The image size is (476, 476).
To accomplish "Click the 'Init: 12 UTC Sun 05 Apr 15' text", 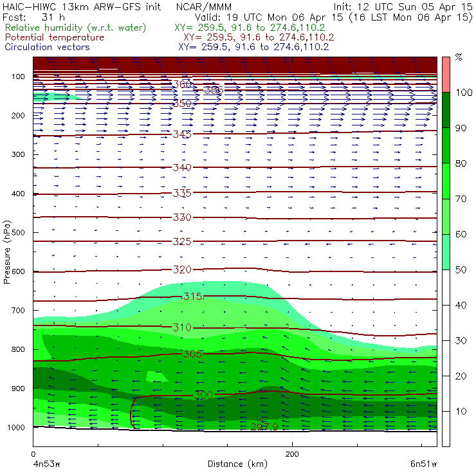I will coord(403,6).
